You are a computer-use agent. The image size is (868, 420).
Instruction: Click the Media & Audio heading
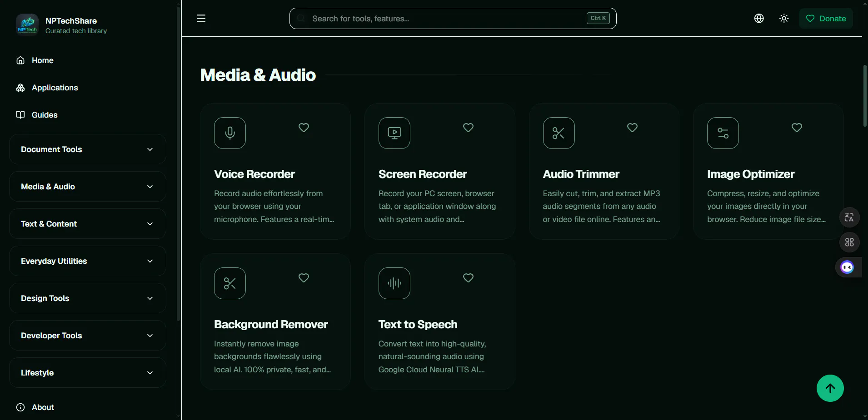click(258, 75)
